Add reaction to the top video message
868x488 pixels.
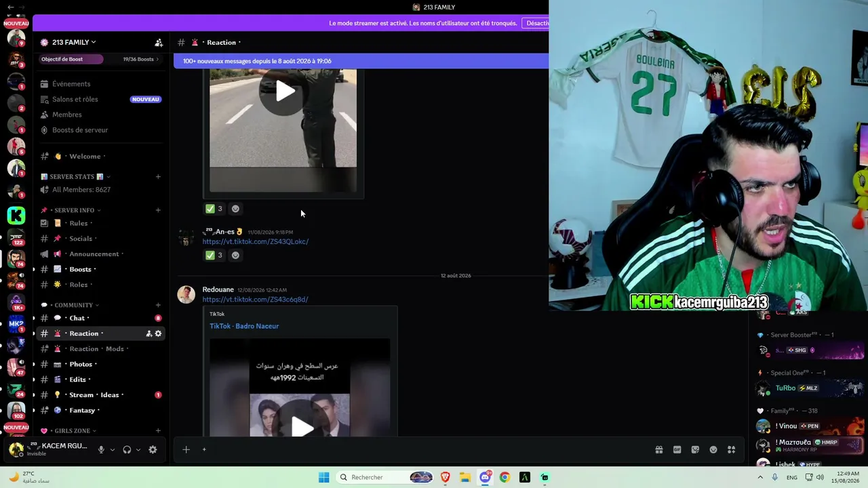coord(235,209)
